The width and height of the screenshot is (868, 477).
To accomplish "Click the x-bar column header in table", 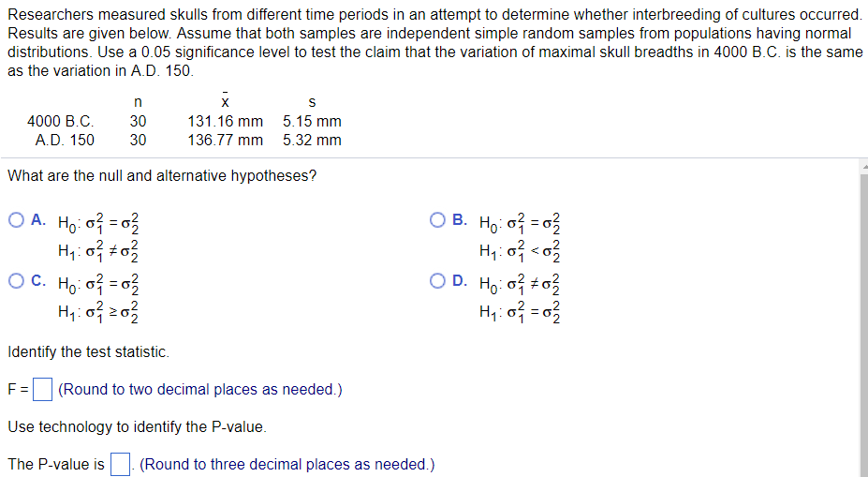I will point(226,100).
